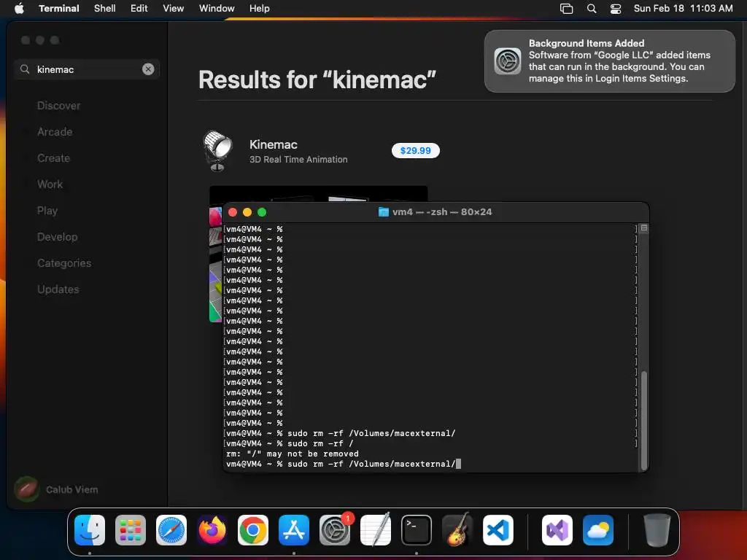Viewport: 747px width, 560px height.
Task: Click the Stage Manager menu bar icon
Action: 566,8
